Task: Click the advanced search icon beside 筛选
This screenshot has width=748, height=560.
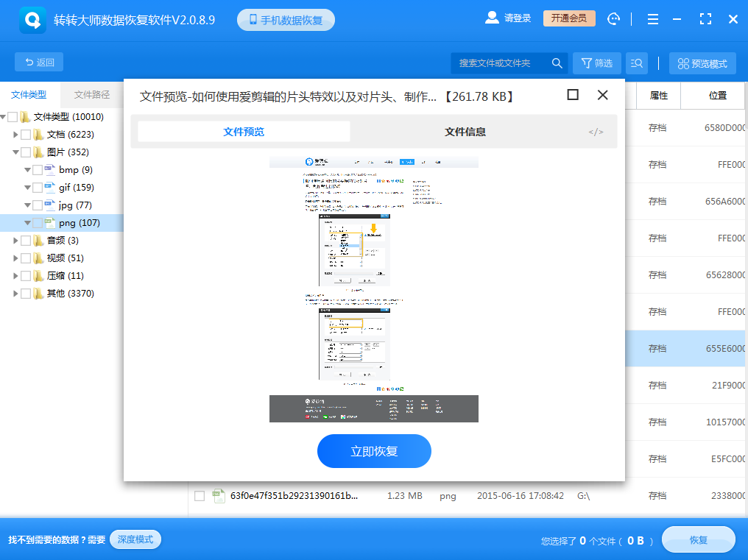Action: coord(636,63)
